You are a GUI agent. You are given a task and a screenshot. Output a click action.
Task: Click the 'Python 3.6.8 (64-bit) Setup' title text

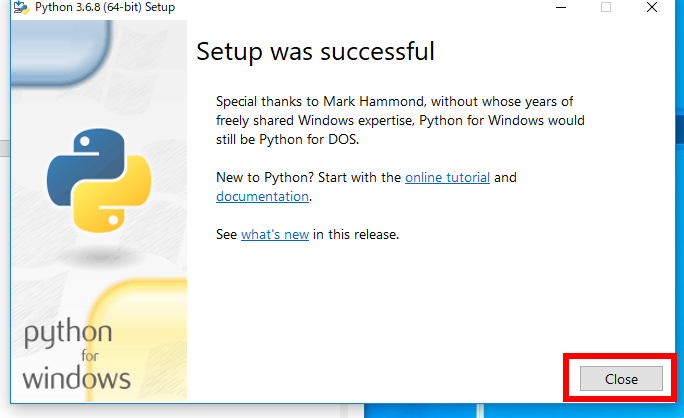point(105,7)
